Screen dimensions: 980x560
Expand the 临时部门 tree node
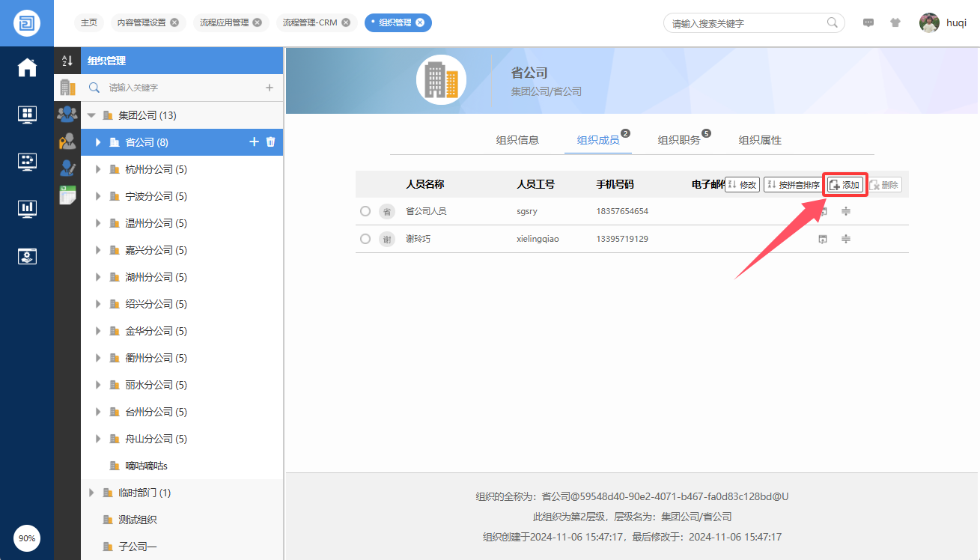(x=91, y=493)
